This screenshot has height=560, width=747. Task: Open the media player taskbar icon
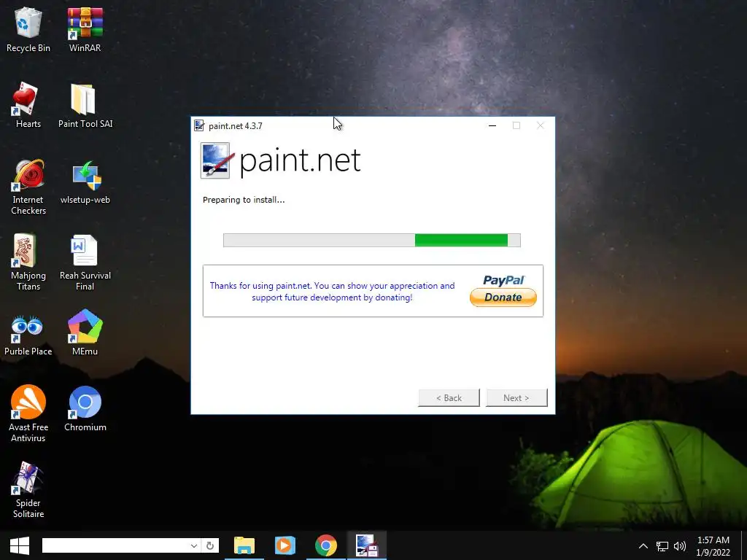coord(285,545)
